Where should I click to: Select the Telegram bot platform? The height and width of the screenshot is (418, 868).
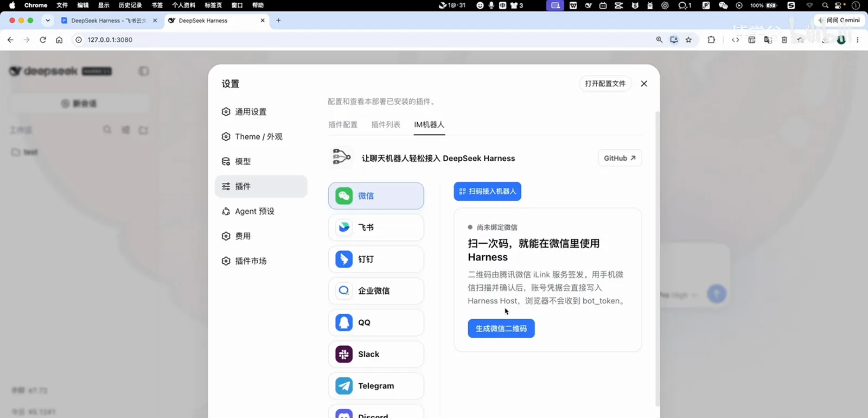coord(376,386)
